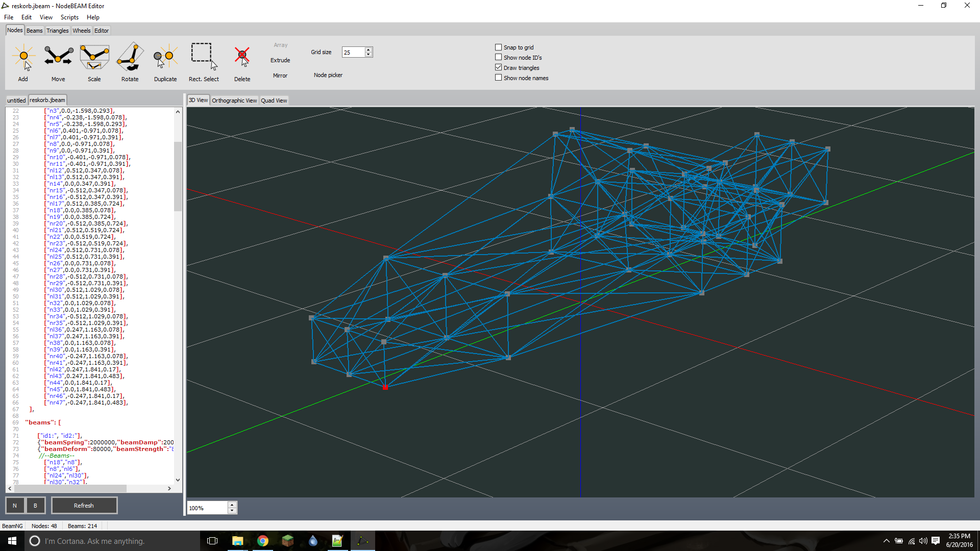Click the red selected node in 3D view
980x551 pixels.
385,387
